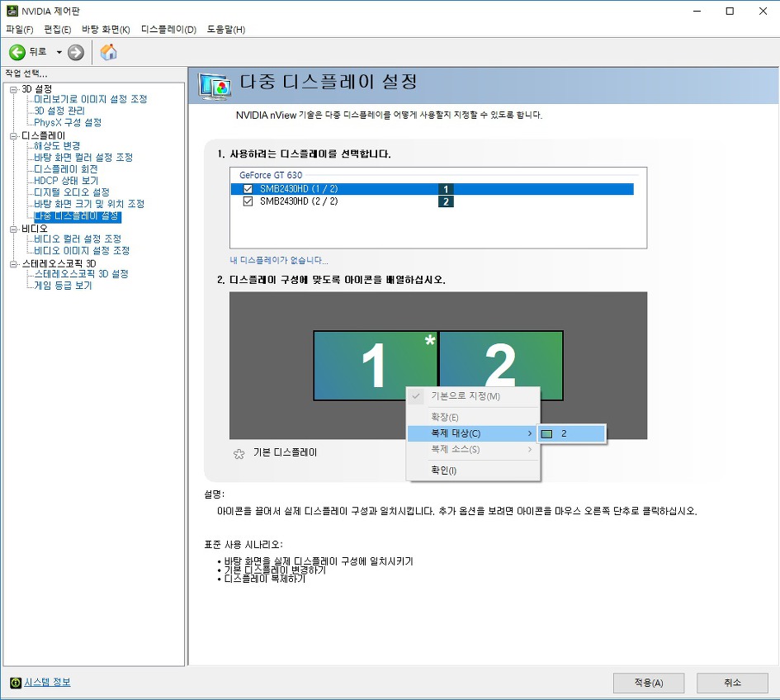Open PhysX 구성 설정 page
The height and width of the screenshot is (700, 780).
(x=68, y=122)
